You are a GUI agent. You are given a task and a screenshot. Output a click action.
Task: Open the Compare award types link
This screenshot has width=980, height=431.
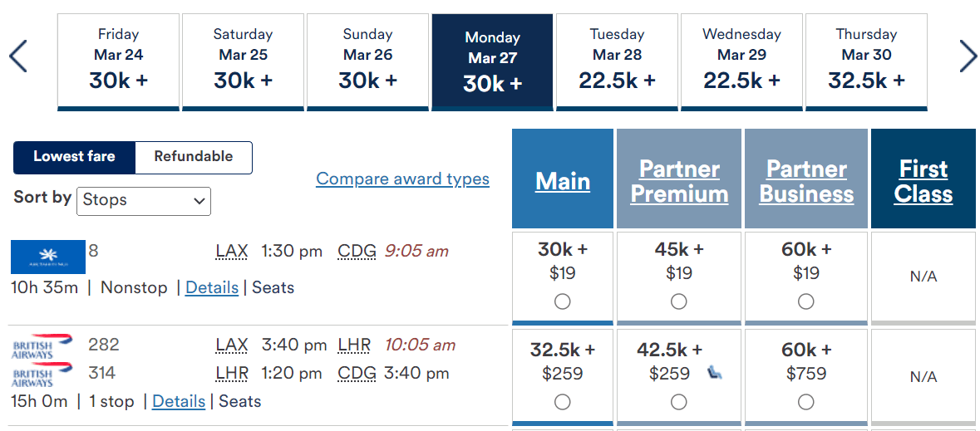402,179
